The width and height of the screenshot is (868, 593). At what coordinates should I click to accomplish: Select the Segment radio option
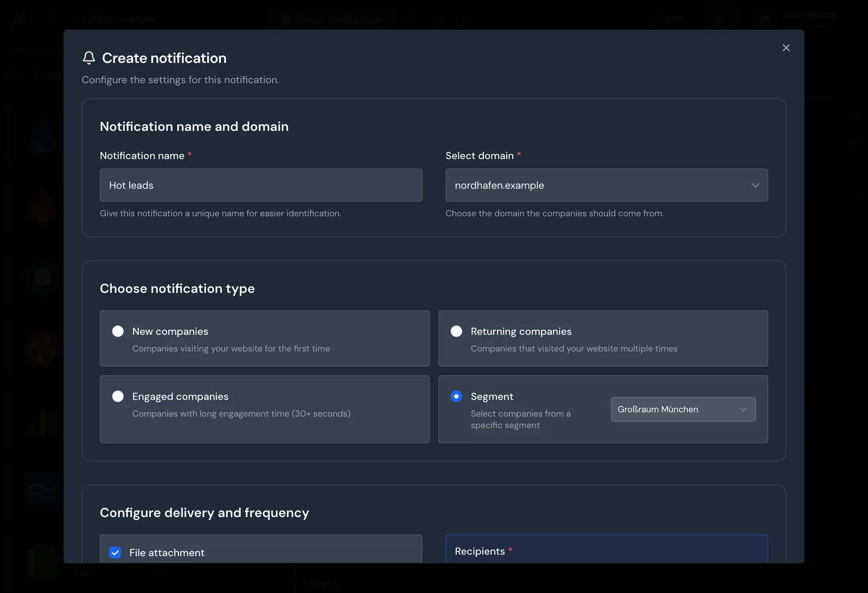tap(456, 396)
